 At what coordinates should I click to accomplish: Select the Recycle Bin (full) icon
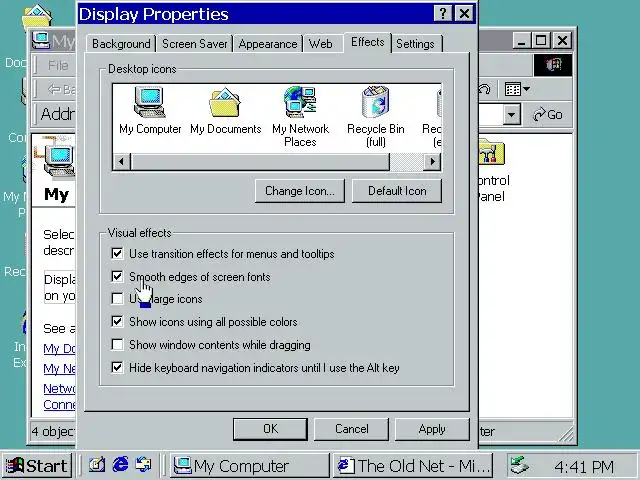(376, 117)
